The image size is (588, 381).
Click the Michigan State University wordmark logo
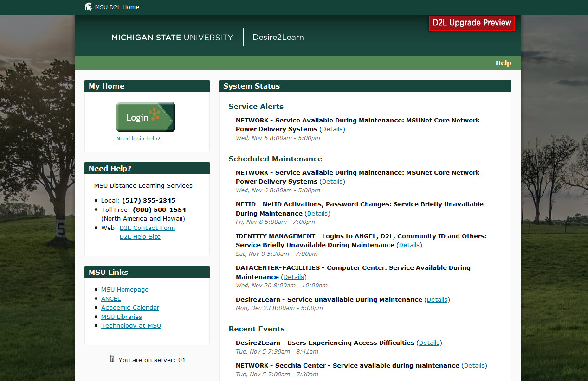click(x=172, y=38)
